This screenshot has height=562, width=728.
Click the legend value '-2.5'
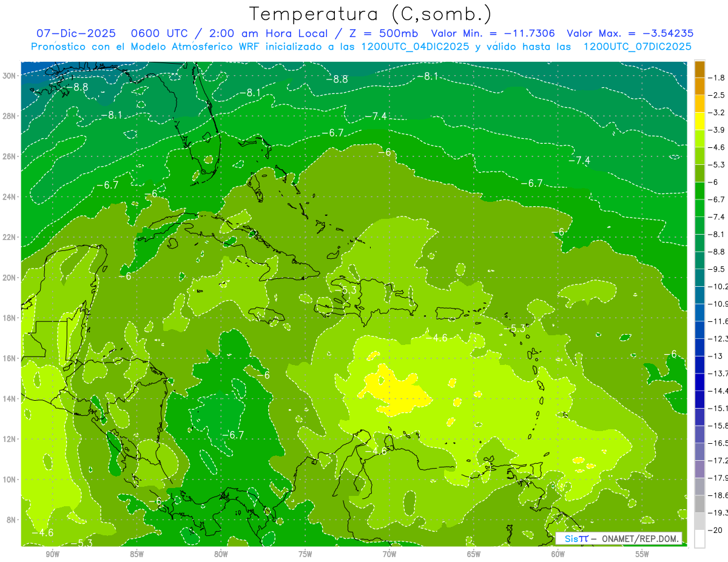[x=717, y=95]
